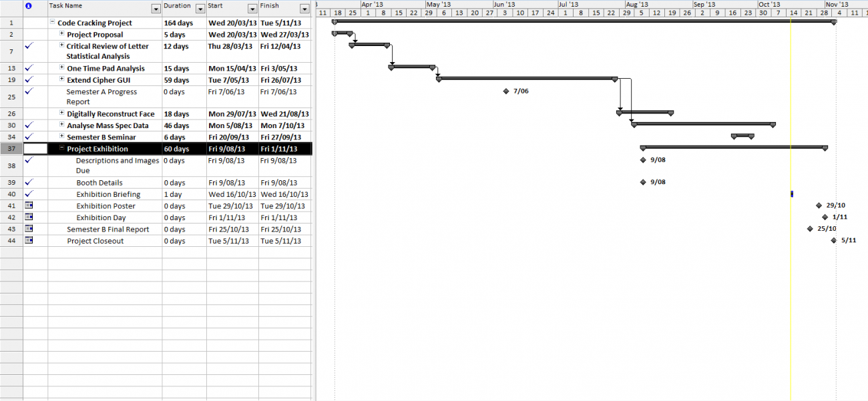Click the Apr '13 timescale header

tap(393, 4)
